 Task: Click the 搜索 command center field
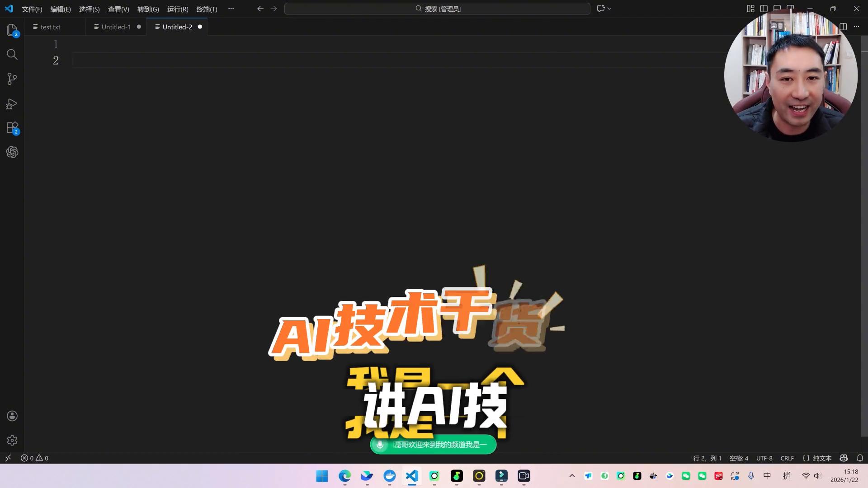click(437, 9)
